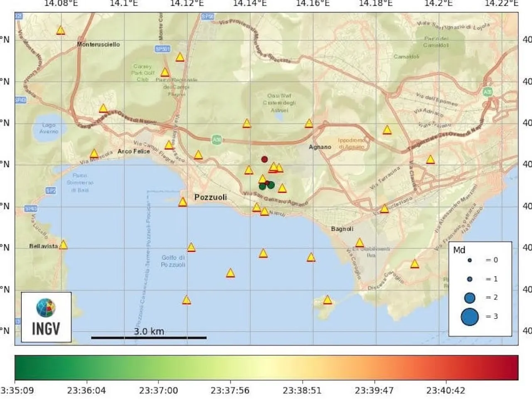Click the SP50 road badge at top
The height and width of the screenshot is (399, 532).
[x=207, y=17]
